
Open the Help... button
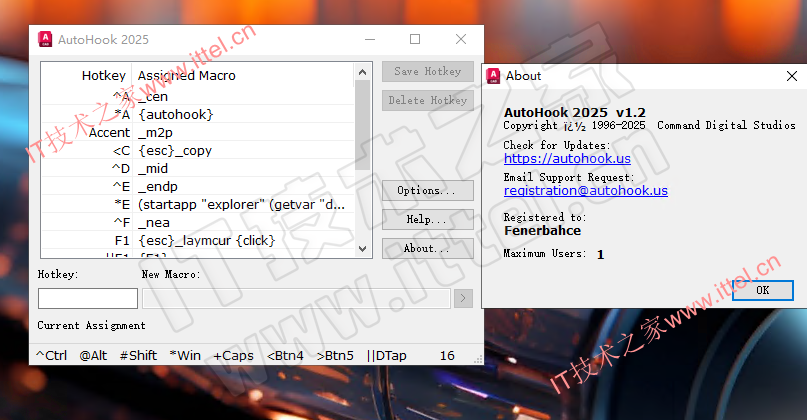pos(428,219)
